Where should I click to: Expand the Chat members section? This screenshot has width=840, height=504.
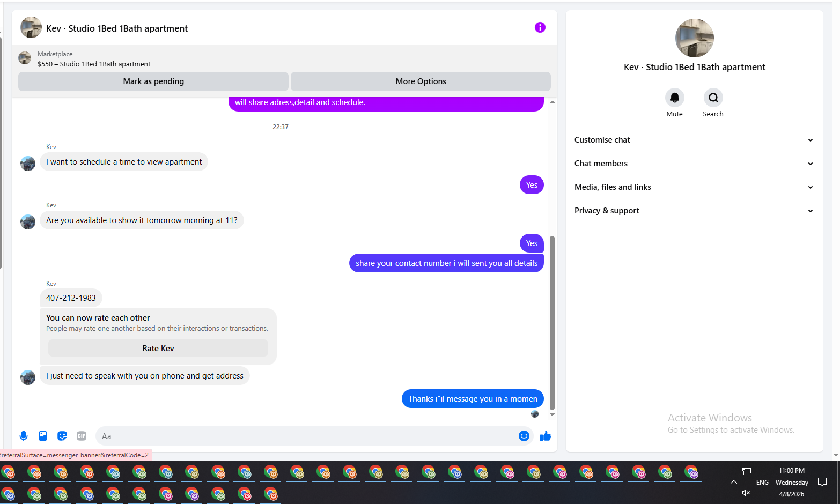click(694, 164)
